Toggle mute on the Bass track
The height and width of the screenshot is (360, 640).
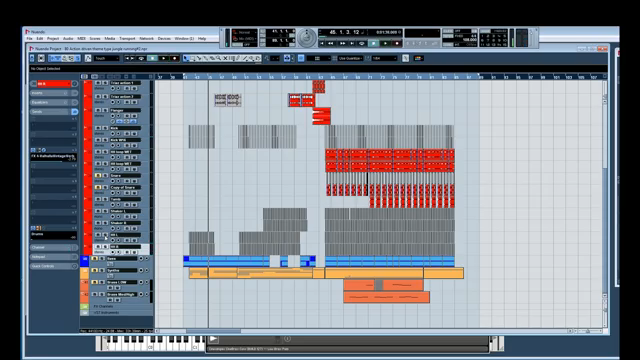click(94, 258)
